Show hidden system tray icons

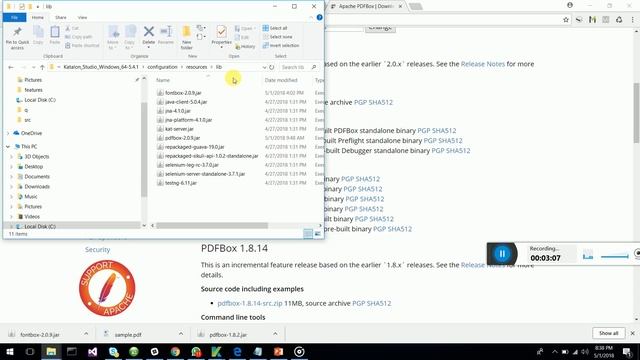pos(554,351)
